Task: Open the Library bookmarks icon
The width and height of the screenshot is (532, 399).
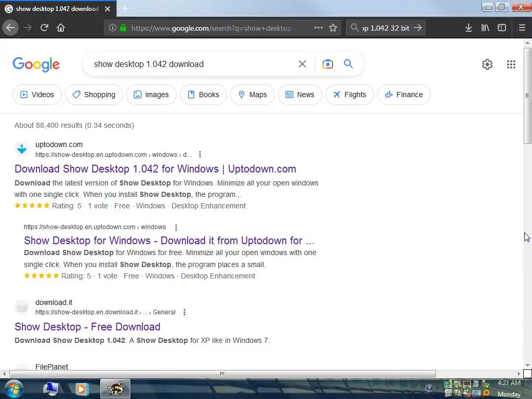Action: pyautogui.click(x=485, y=28)
